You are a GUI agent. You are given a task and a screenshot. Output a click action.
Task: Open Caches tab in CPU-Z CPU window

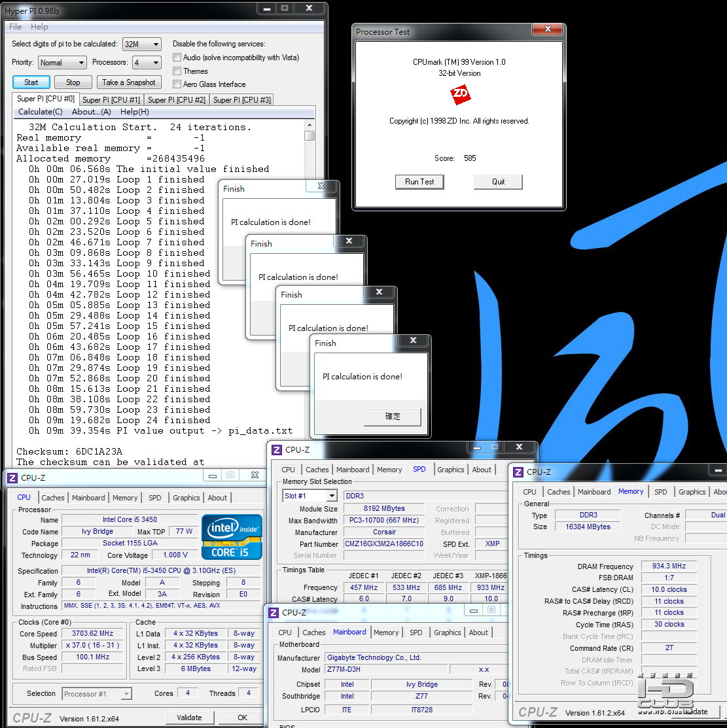click(53, 498)
